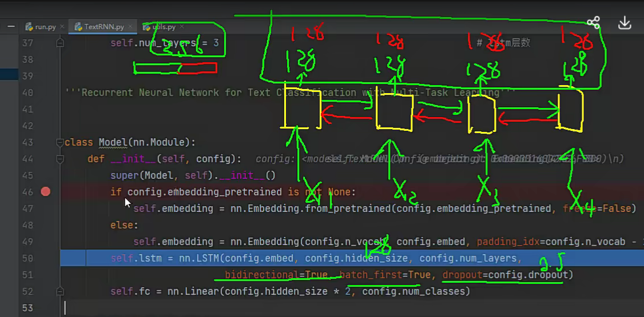Remove the red breakpoint on line 46
Image resolution: width=644 pixels, height=317 pixels.
(46, 192)
